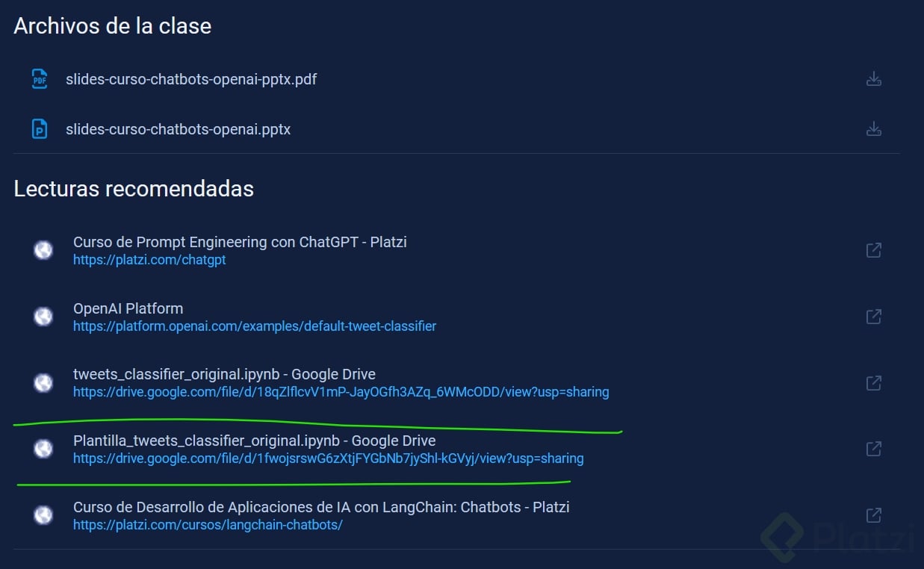
Task: Open external link for OpenAI Platform reading
Action: 873,316
